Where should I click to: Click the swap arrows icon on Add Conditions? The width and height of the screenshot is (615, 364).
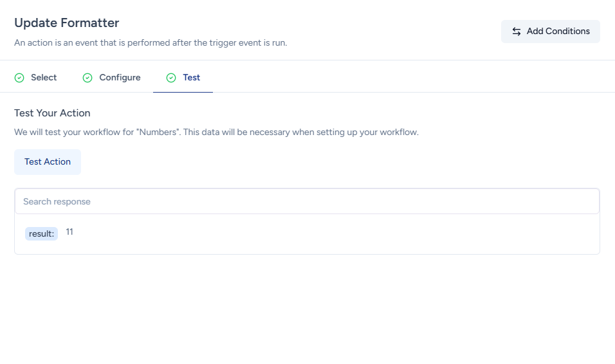(x=517, y=32)
